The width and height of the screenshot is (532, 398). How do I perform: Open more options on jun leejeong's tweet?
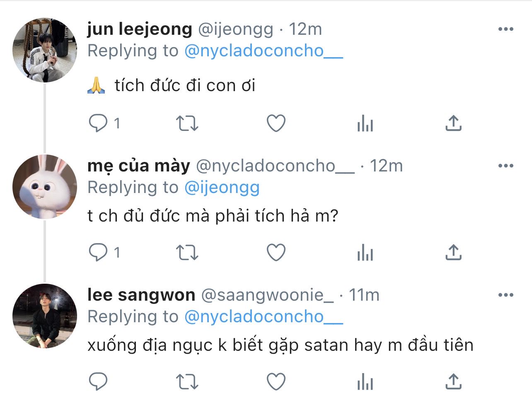[505, 29]
